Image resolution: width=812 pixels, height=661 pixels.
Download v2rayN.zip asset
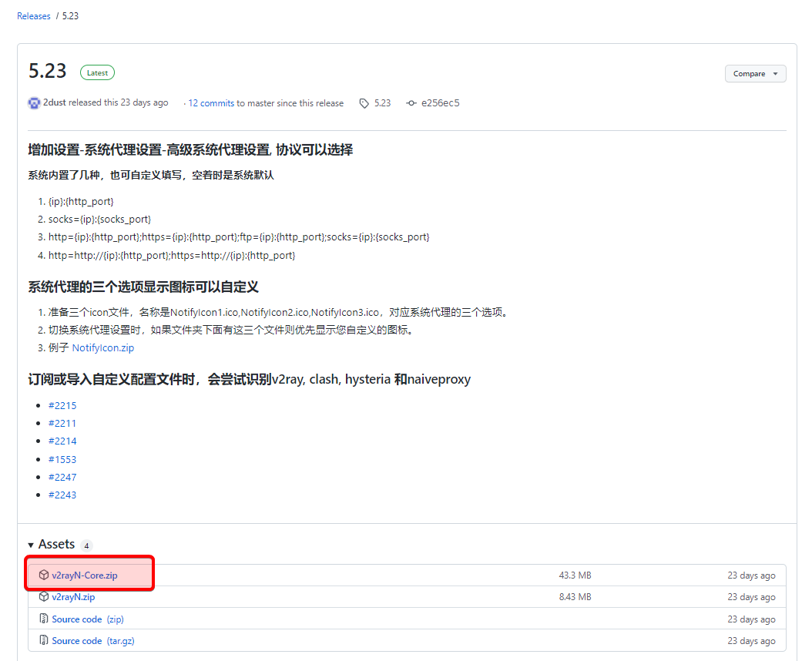tap(74, 597)
